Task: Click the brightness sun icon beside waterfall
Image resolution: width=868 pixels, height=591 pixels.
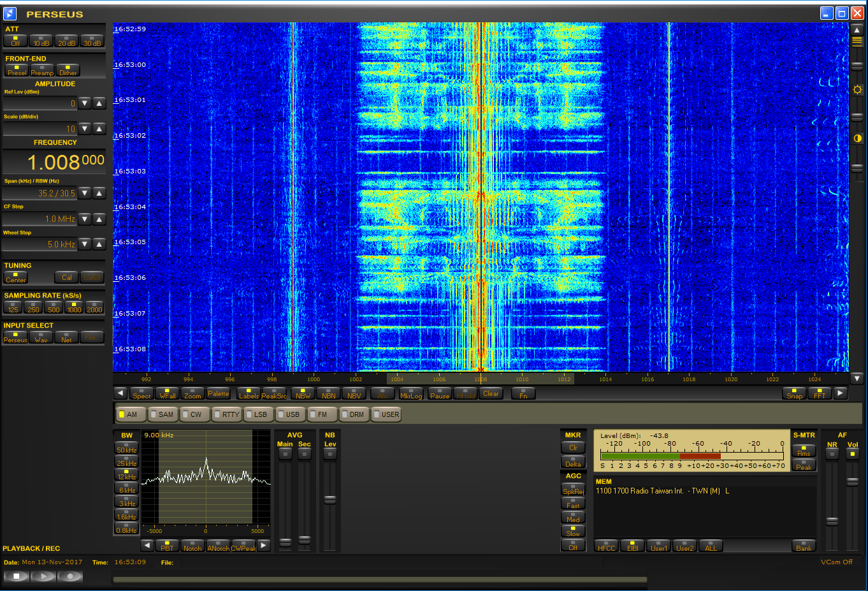Action: click(x=857, y=90)
